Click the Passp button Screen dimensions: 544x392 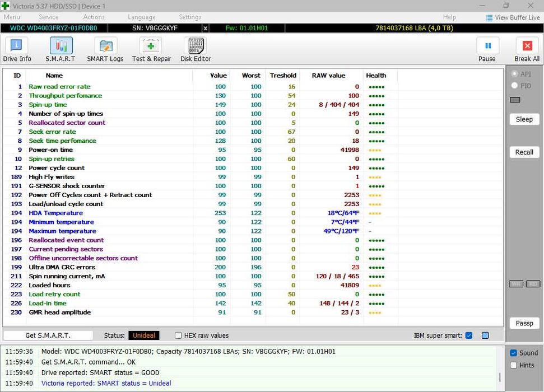[524, 323]
